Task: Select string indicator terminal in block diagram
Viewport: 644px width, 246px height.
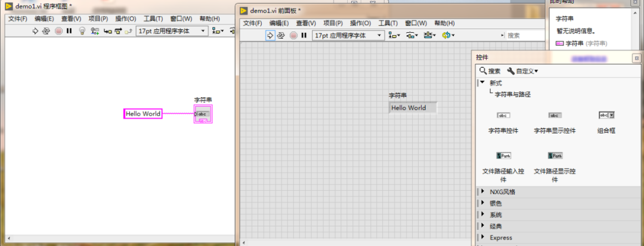Action: [203, 114]
